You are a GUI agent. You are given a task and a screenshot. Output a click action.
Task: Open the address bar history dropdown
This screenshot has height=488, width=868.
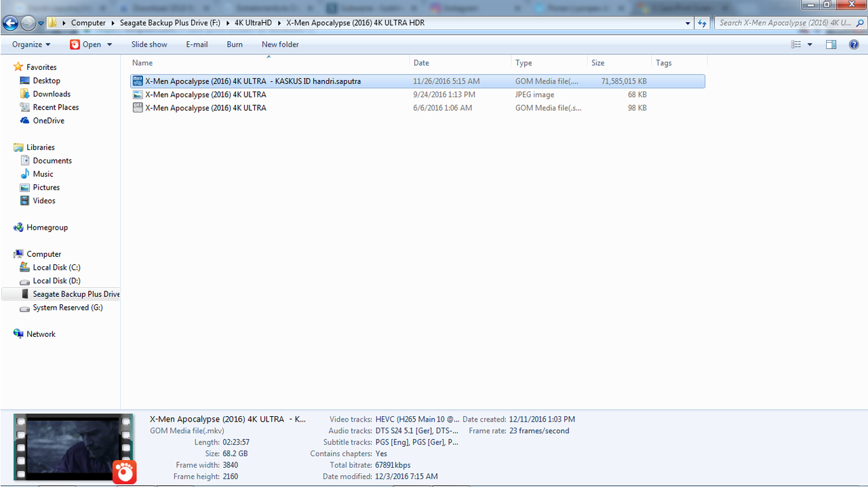tap(688, 22)
